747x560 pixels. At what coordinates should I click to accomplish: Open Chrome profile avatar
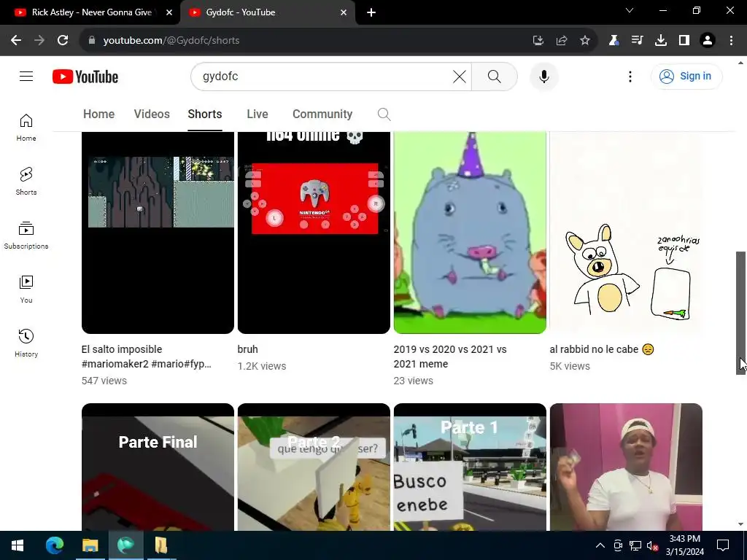(708, 41)
